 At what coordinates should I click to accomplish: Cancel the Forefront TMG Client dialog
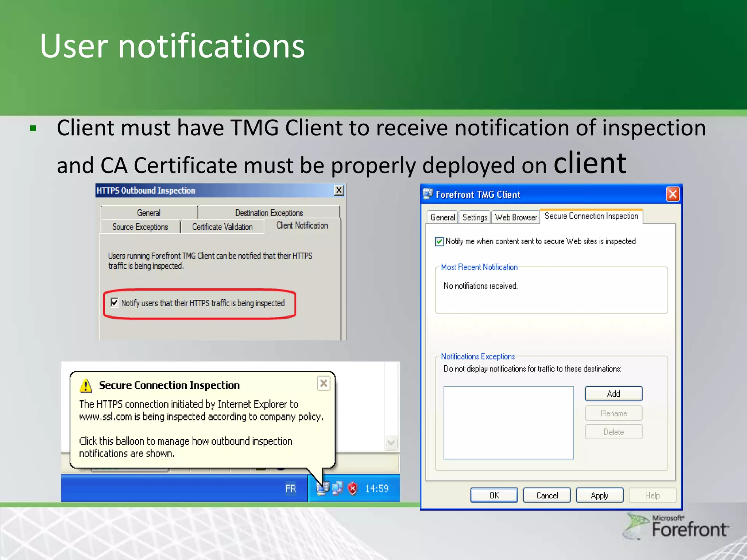547,495
